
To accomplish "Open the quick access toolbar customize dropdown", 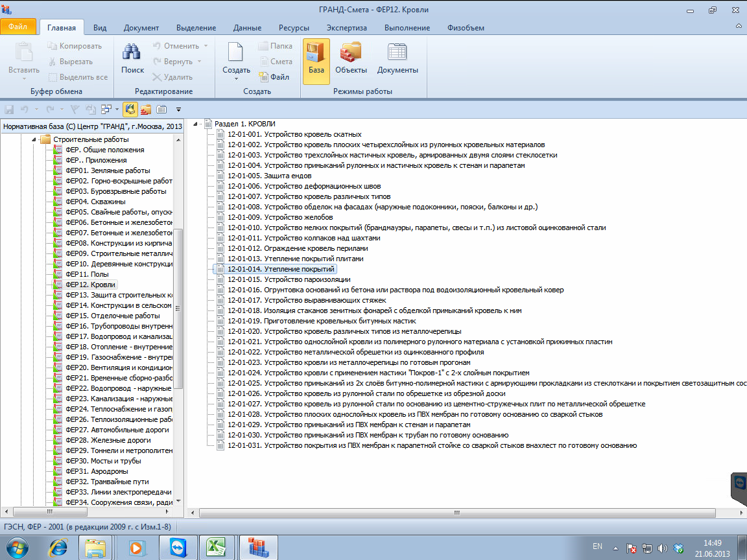I will click(178, 110).
